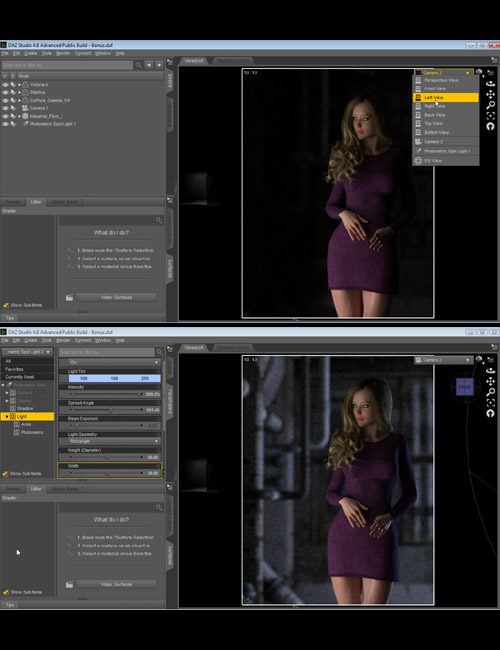Choose Photometric Spot Light 1 from view list

[x=446, y=151]
